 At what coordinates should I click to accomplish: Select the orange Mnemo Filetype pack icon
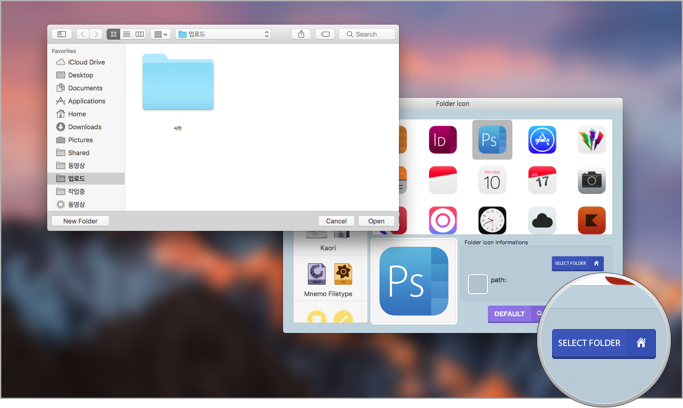click(x=343, y=274)
